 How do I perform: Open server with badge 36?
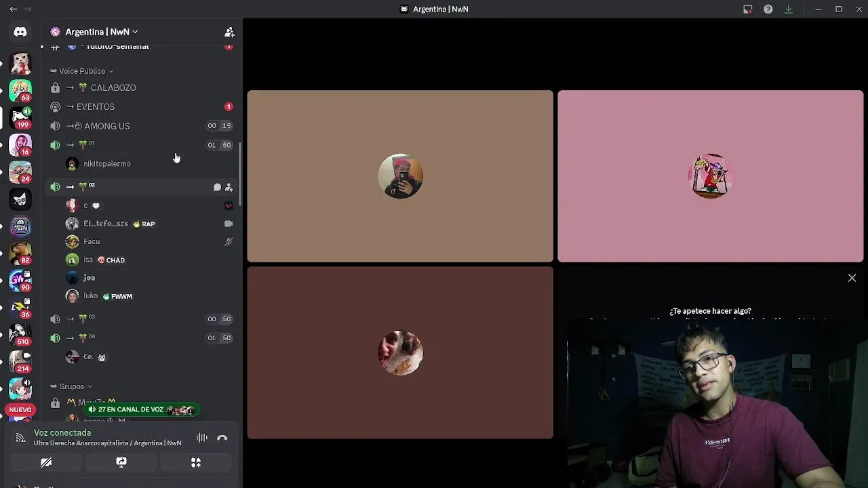tap(20, 308)
